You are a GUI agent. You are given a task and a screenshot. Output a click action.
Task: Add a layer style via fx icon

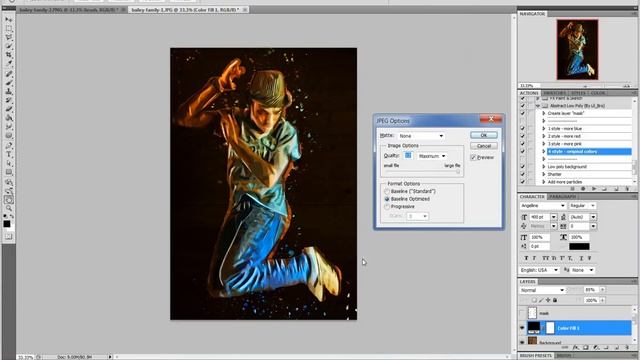tap(576, 348)
